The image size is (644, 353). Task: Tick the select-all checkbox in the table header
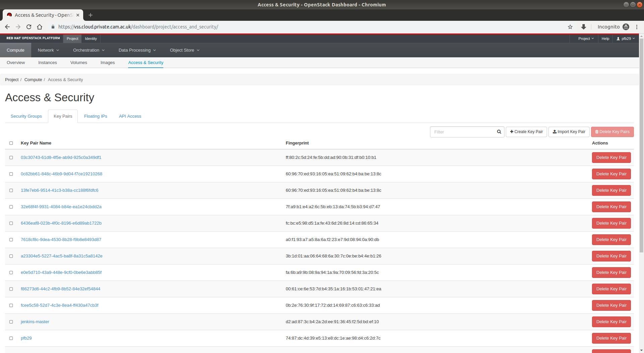[11, 143]
